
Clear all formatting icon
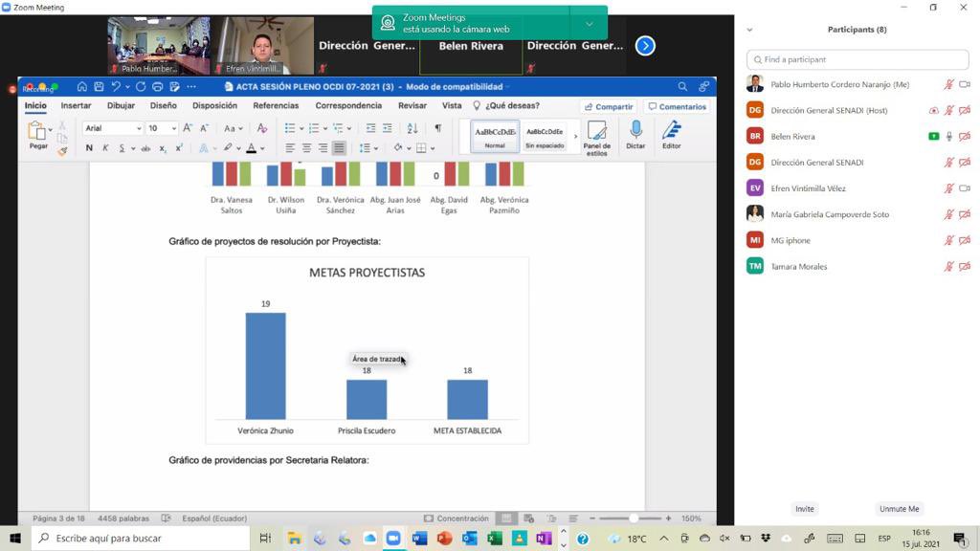click(x=262, y=128)
